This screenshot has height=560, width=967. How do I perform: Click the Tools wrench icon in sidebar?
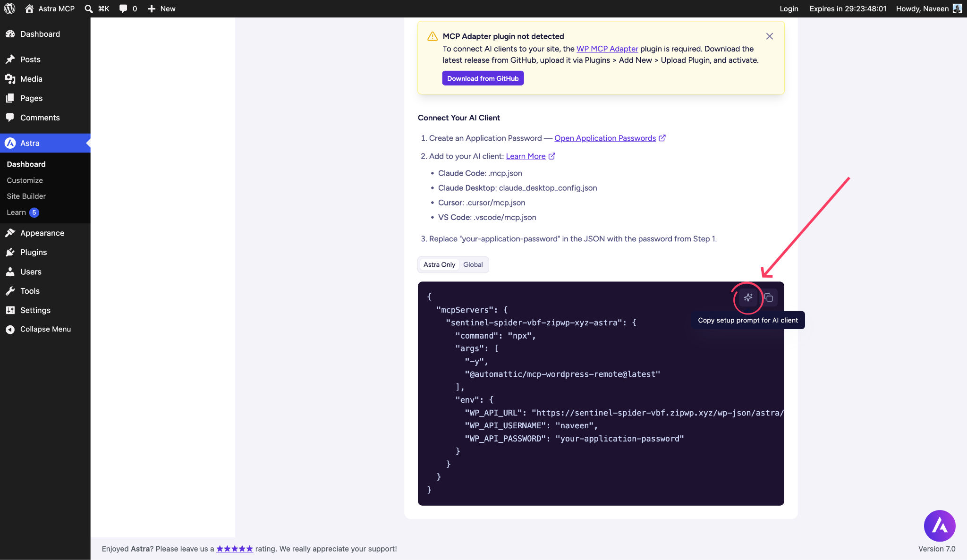tap(10, 291)
